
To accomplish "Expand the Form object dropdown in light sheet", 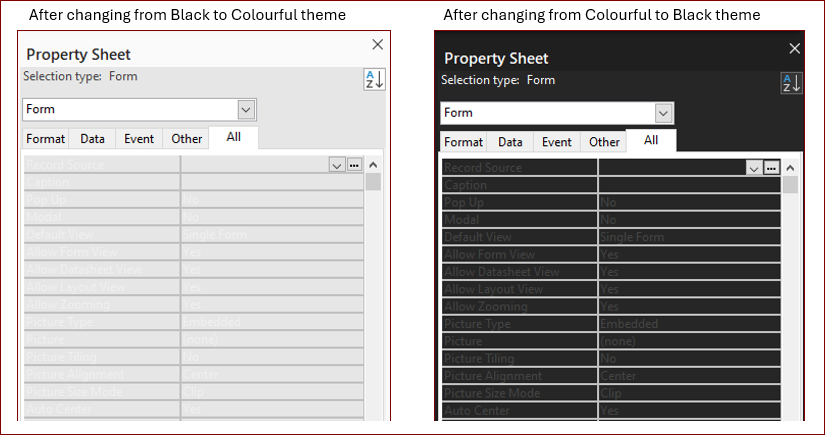I will (246, 110).
